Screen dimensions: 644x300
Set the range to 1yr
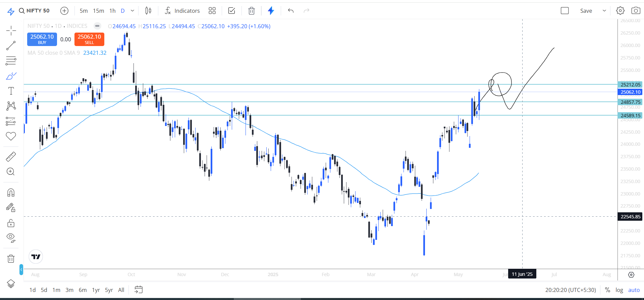[x=96, y=290]
